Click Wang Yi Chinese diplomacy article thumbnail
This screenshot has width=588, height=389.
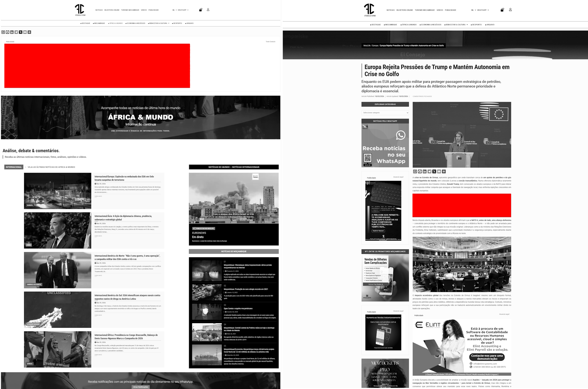pos(58,230)
